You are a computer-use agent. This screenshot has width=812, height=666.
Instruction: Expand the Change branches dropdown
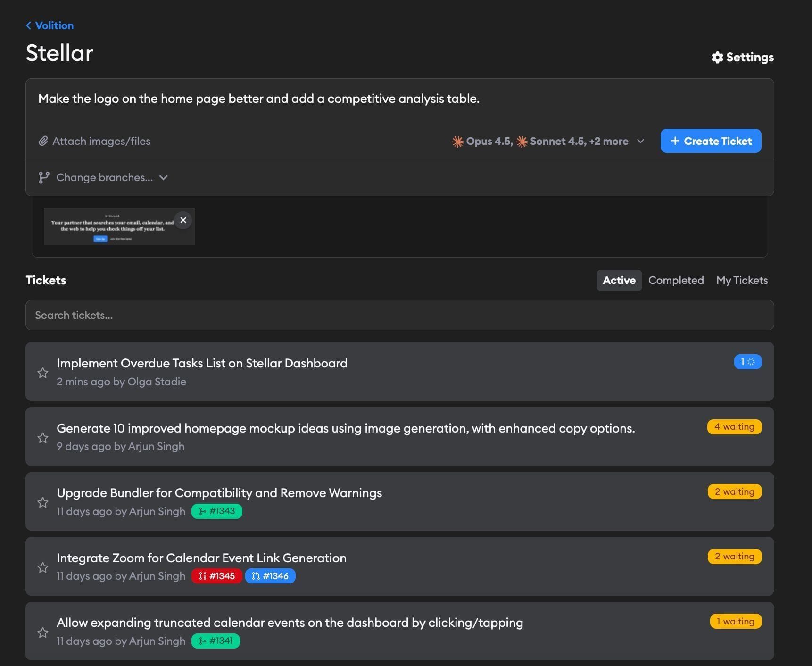point(163,178)
